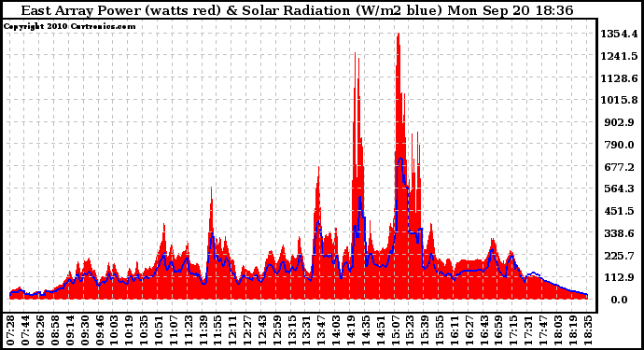The image size is (644, 350).
Task: Click the 13:15 time label
Action: click(291, 330)
